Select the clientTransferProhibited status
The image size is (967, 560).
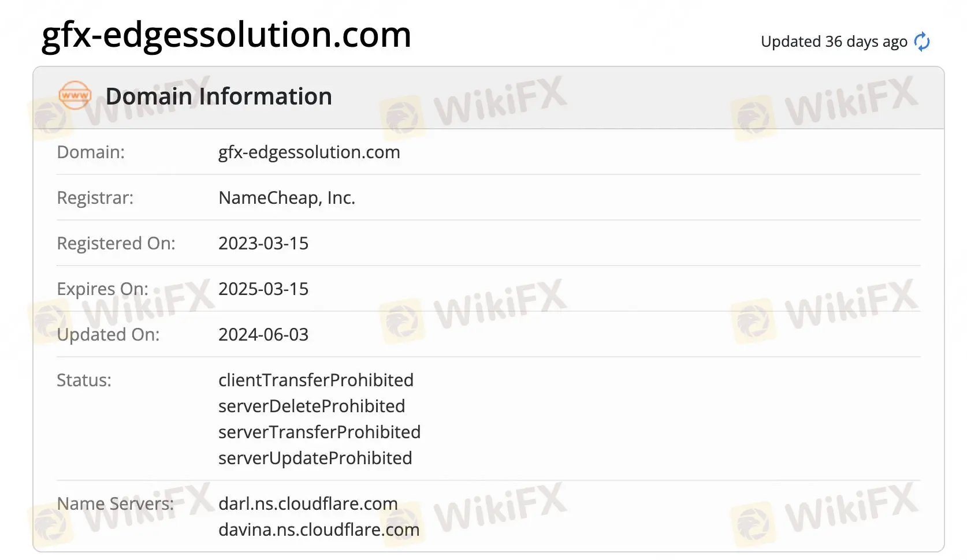click(315, 380)
